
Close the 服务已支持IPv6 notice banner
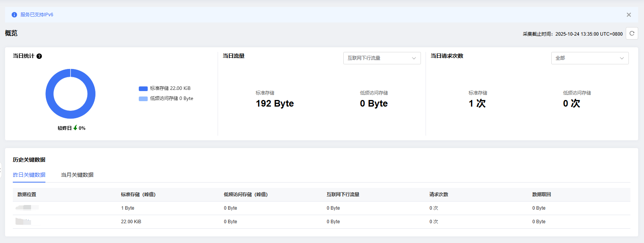click(628, 15)
